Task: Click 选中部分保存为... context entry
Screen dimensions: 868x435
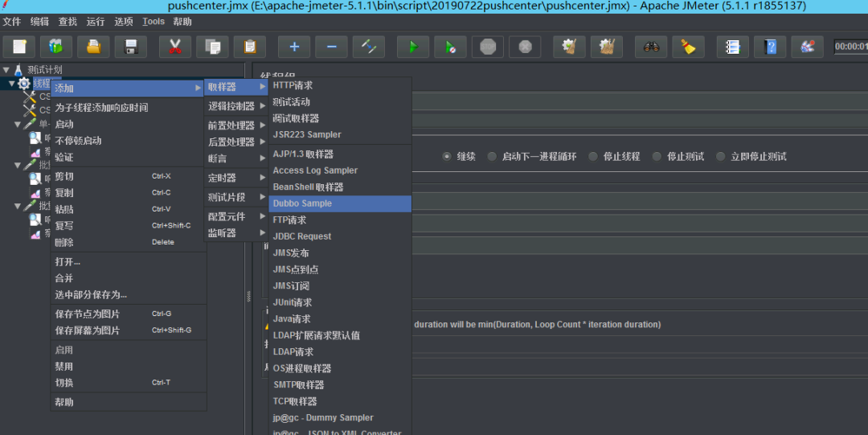Action: tap(129, 295)
